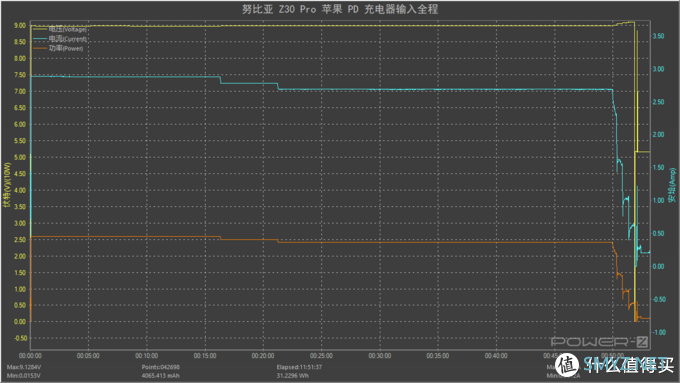This screenshot has width=680, height=383.
Task: Click the 3.50 tick on right Amp axis
Action: [658, 36]
